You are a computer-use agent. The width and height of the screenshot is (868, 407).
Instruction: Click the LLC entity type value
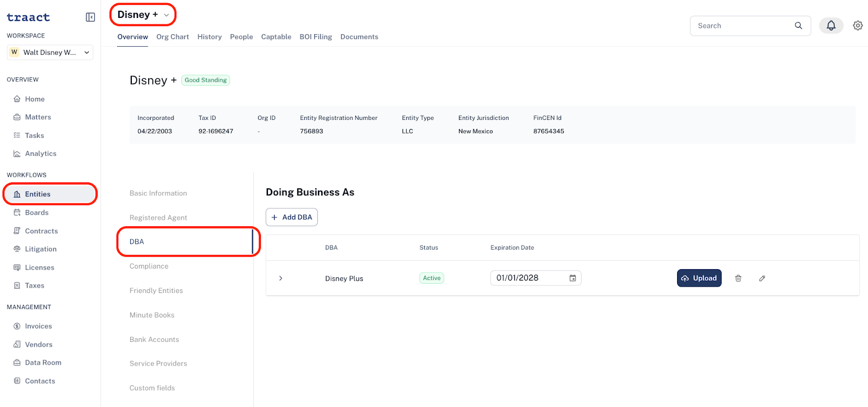(407, 131)
